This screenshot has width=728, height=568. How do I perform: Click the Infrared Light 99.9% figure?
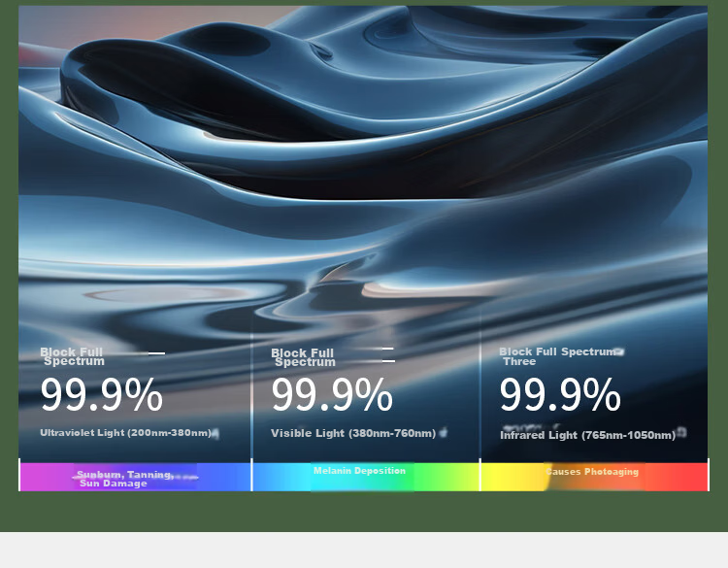point(560,394)
